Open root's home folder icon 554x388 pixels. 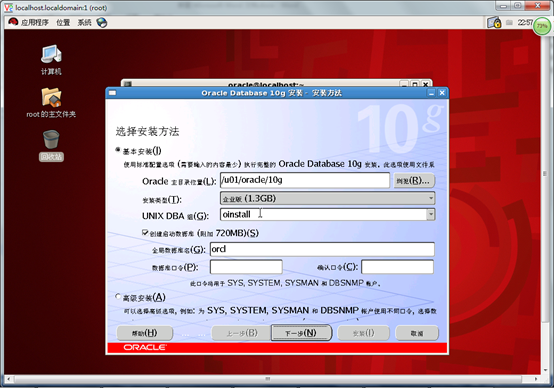[x=51, y=102]
